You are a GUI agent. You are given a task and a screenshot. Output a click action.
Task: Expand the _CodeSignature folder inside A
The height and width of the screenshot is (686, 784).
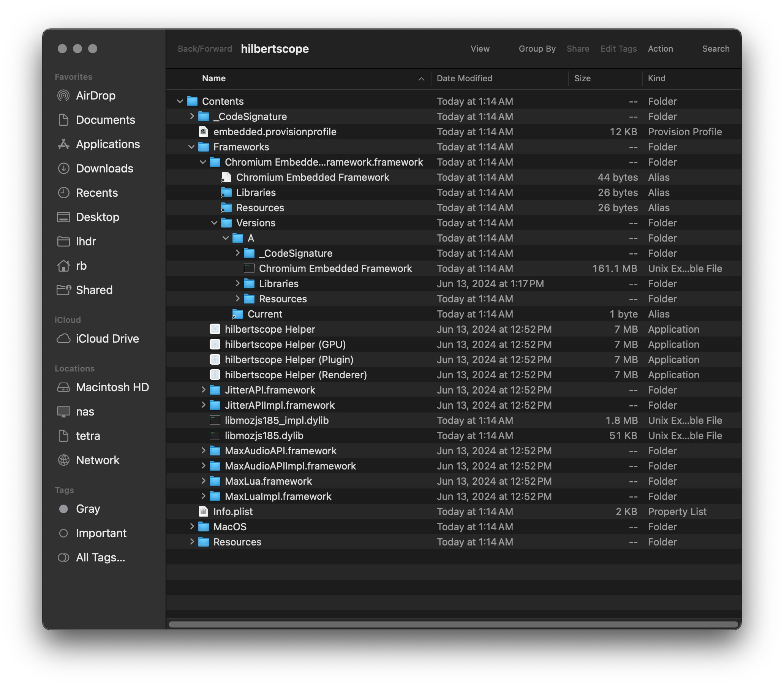[237, 253]
